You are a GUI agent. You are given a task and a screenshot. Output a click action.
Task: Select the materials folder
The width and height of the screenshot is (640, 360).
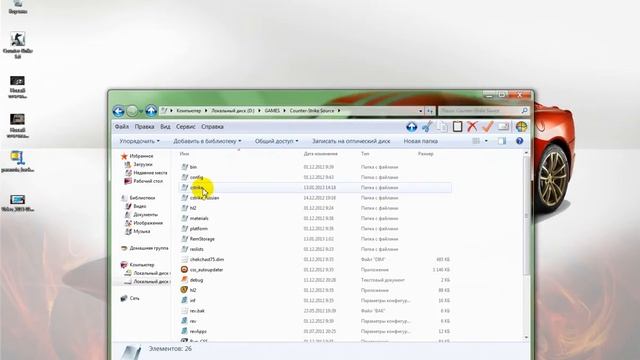199,218
